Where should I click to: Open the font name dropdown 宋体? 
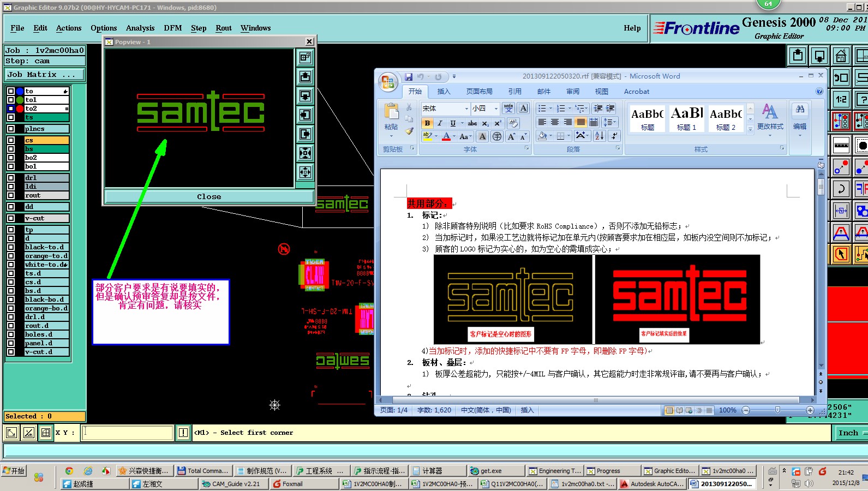click(x=466, y=109)
